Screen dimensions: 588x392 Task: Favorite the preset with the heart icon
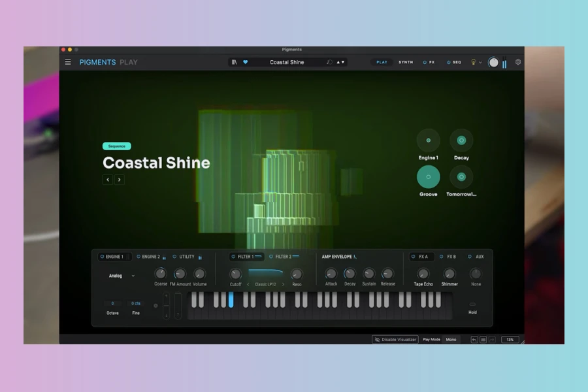click(245, 62)
